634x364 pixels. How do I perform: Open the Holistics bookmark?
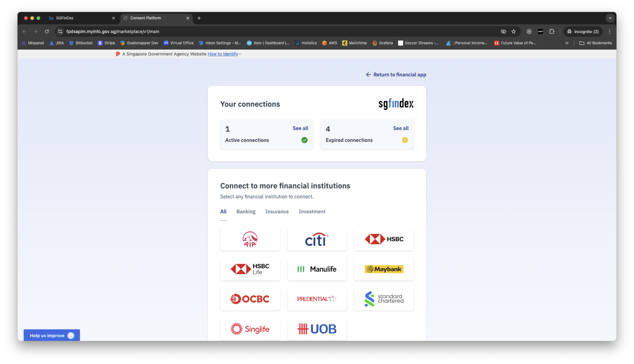click(x=306, y=43)
